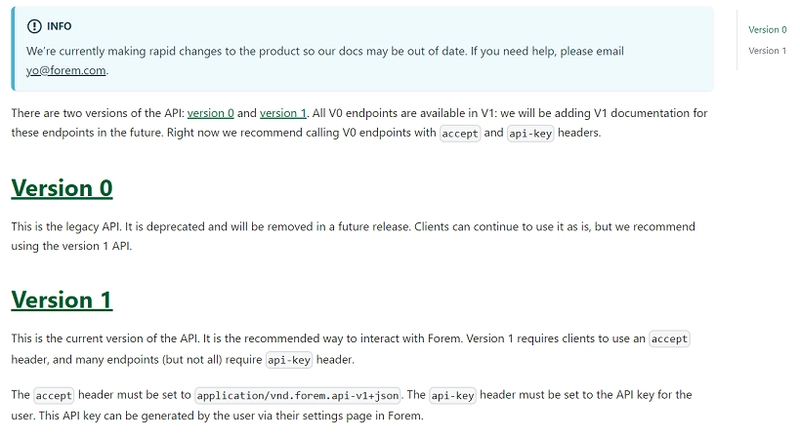The image size is (800, 436).
Task: Click the INFO callout title
Action: tap(59, 26)
